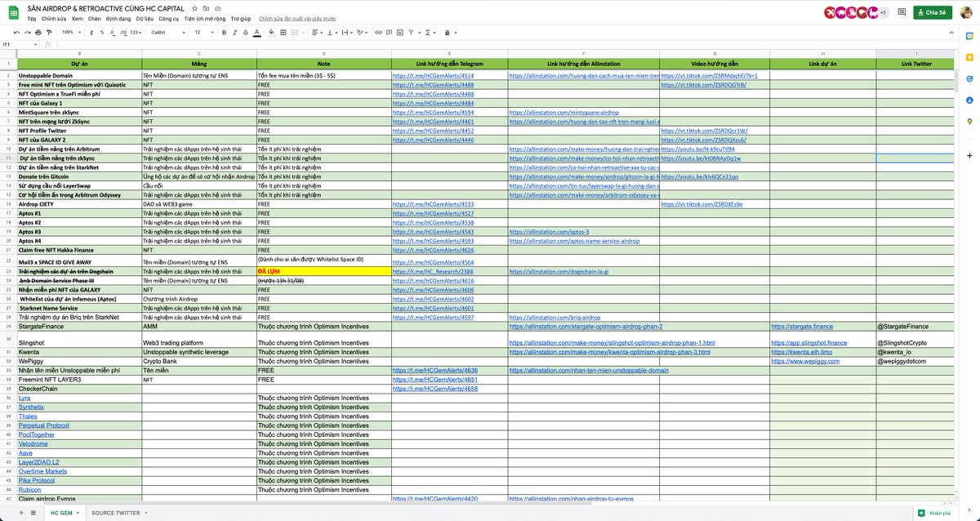Screen dimensions: 980x521
Task: Open the font size 12 dropdown
Action: click(x=204, y=33)
